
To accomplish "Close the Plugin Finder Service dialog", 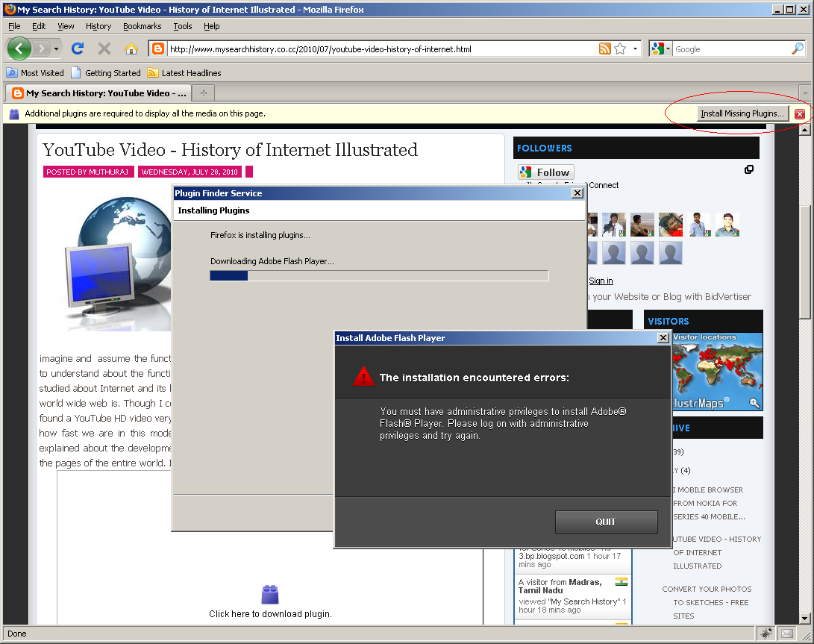I will [577, 193].
